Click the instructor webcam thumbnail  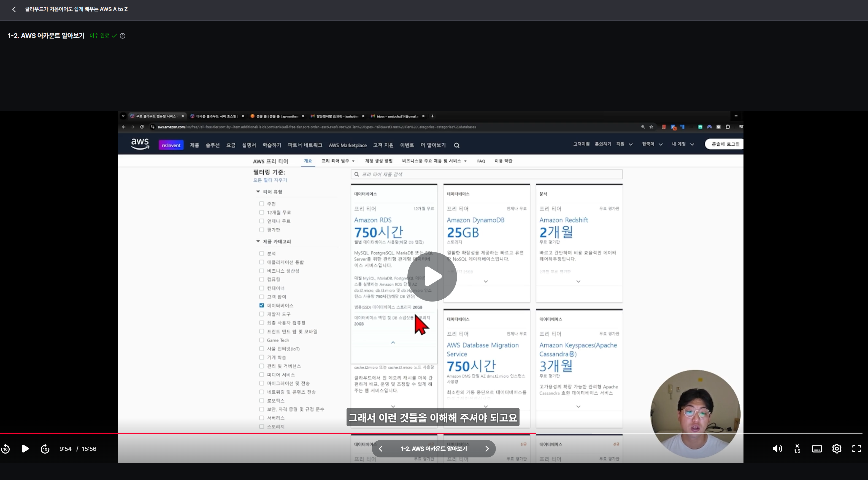click(x=695, y=414)
